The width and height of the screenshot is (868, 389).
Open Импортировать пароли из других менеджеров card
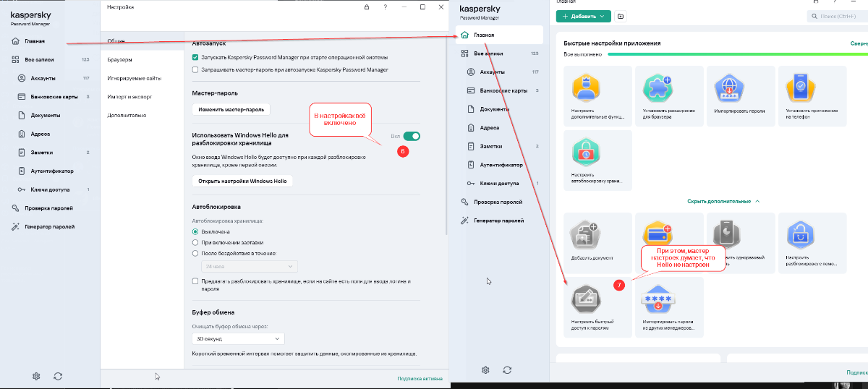(x=669, y=307)
